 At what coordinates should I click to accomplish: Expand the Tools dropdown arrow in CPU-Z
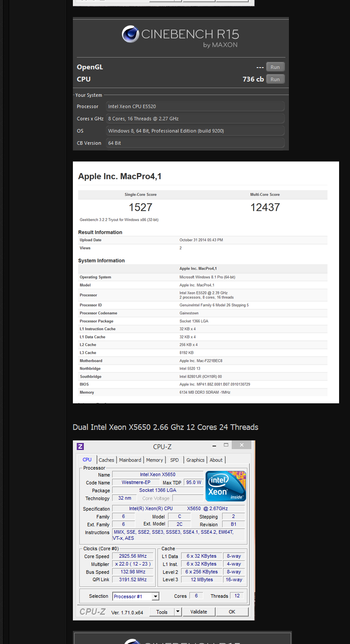click(178, 612)
